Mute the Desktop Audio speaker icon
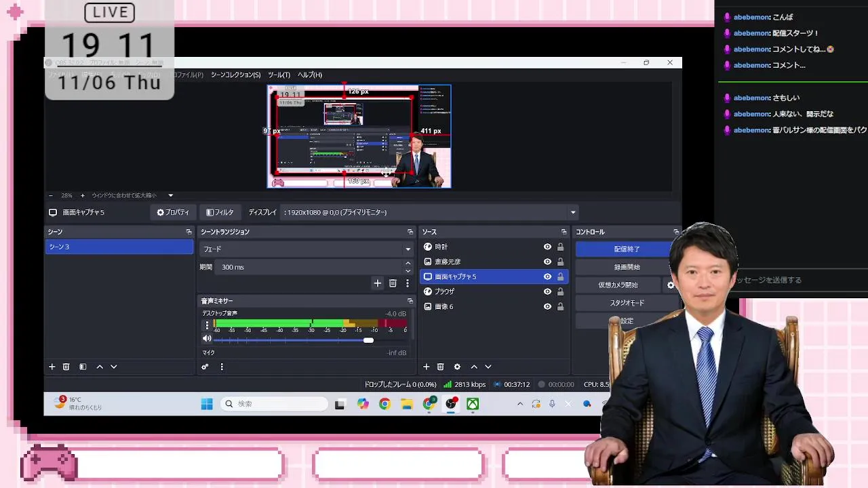This screenshot has height=488, width=868. [x=208, y=339]
